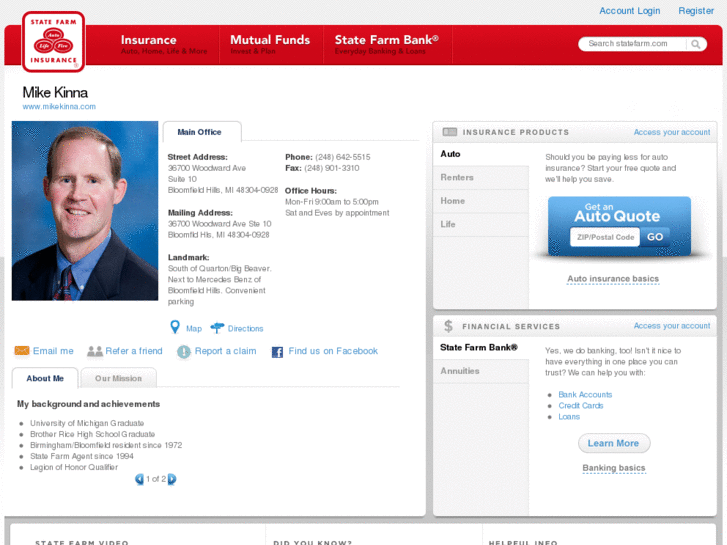Click 'State Farm Agent since 1994' list item
The height and width of the screenshot is (545, 727).
click(x=82, y=456)
